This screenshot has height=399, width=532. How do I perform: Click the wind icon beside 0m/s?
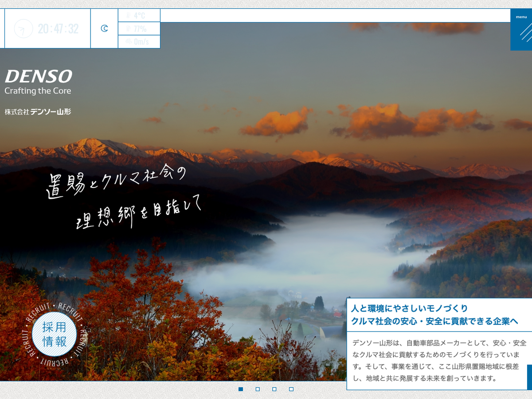[128, 42]
